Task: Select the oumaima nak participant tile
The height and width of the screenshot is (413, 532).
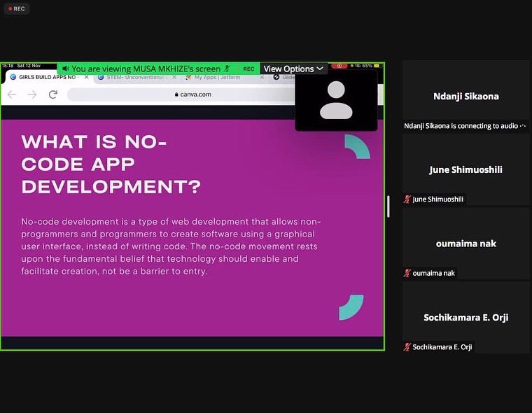Action: pos(465,244)
